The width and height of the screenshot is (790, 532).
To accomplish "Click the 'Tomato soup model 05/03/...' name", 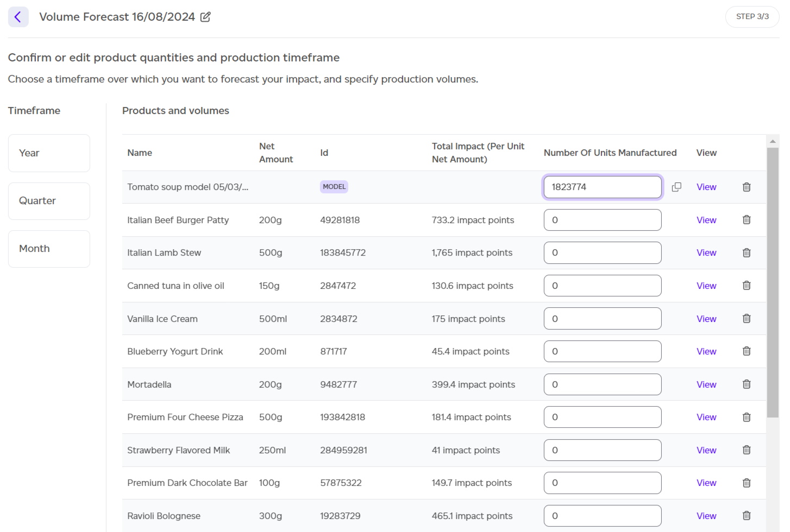I will pyautogui.click(x=188, y=187).
